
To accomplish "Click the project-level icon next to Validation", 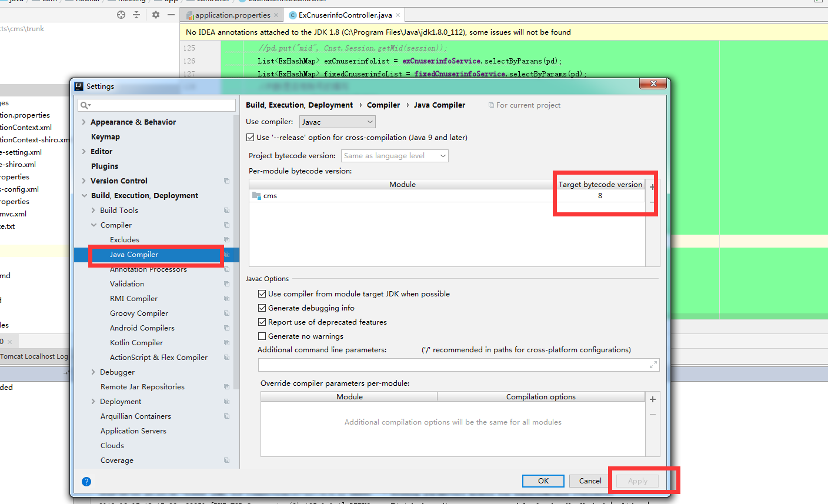I will click(x=227, y=284).
